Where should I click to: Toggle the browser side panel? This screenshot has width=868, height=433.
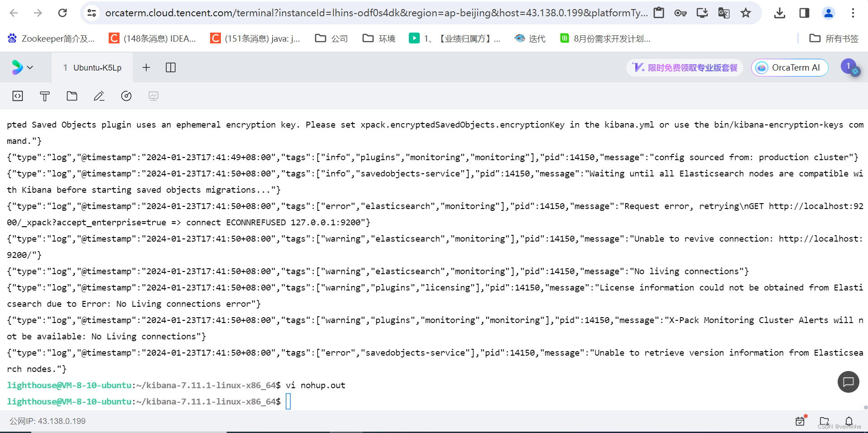[x=804, y=13]
